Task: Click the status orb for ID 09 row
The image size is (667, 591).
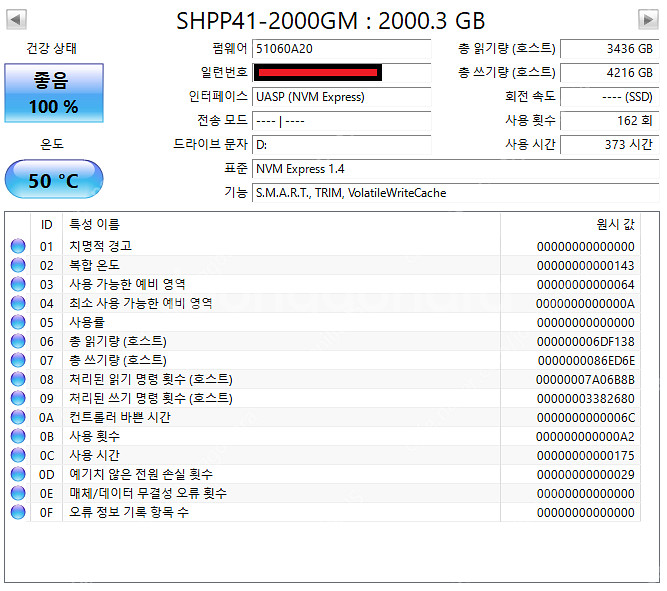Action: (18, 398)
